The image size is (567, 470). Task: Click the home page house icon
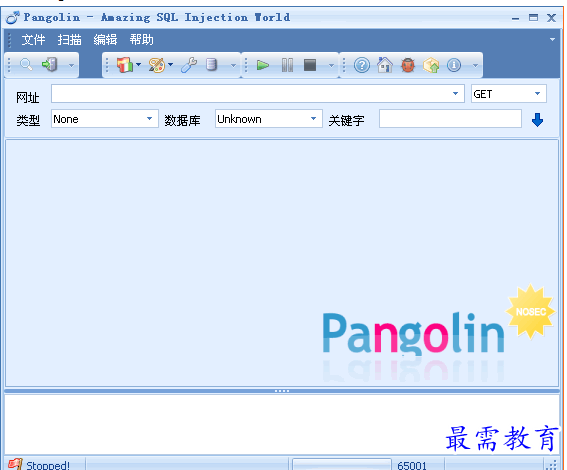pos(385,65)
